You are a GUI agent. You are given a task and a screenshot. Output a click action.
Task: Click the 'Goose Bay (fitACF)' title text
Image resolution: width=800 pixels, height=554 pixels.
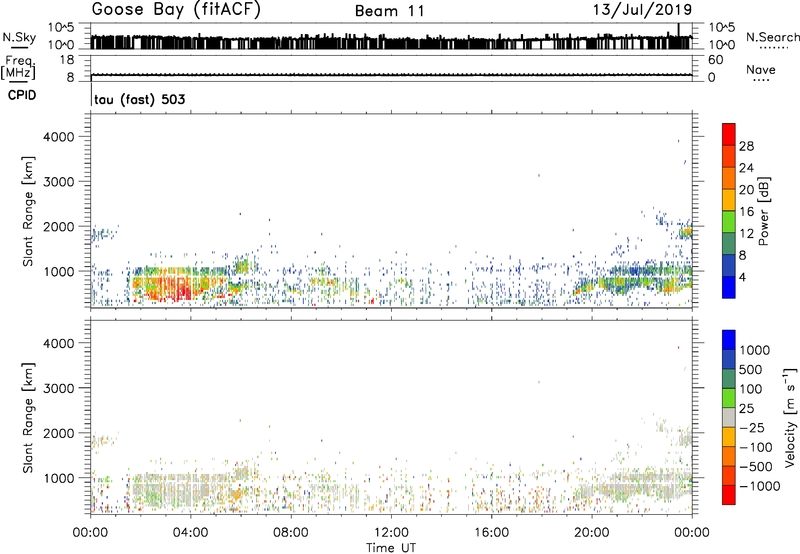click(x=176, y=9)
